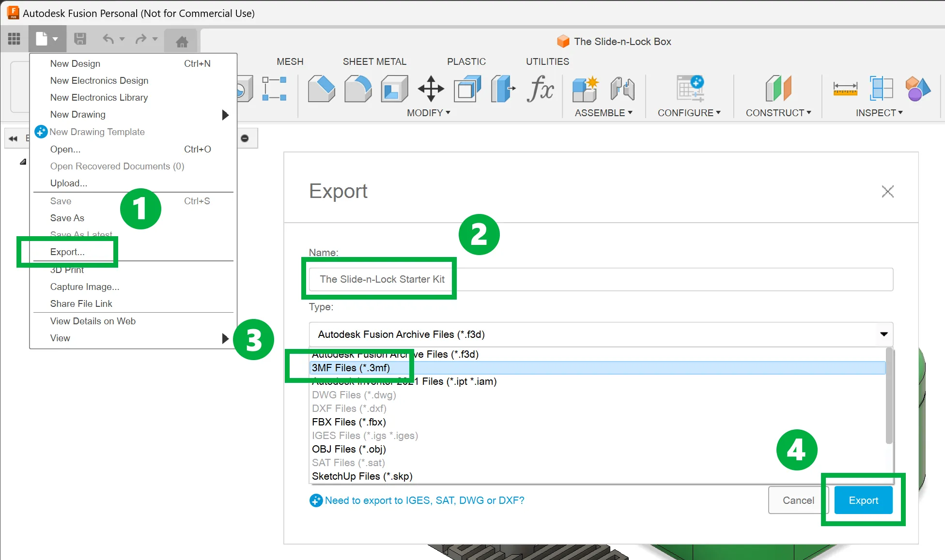Open the Parameters fx icon
945x560 pixels.
540,89
